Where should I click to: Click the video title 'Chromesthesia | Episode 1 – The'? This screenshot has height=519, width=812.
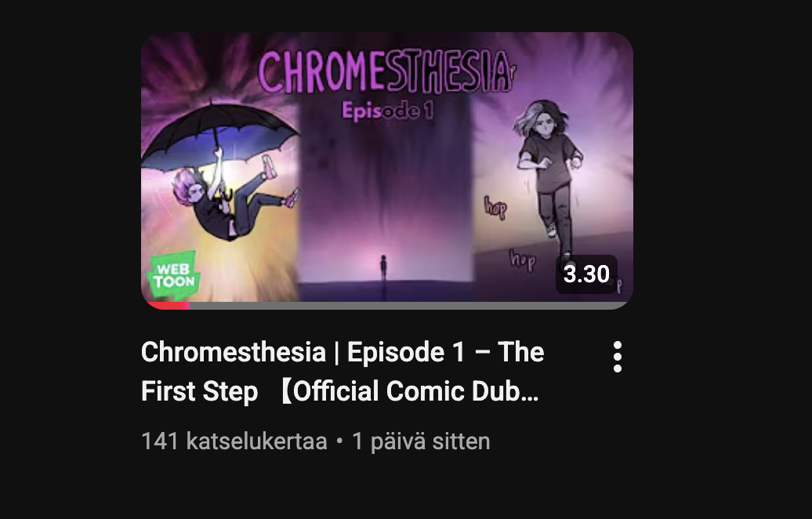tap(343, 352)
